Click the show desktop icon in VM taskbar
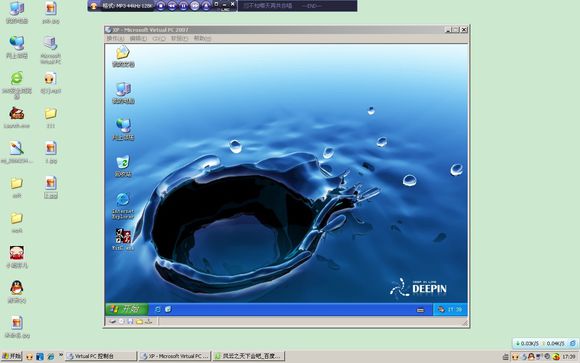 click(x=168, y=309)
